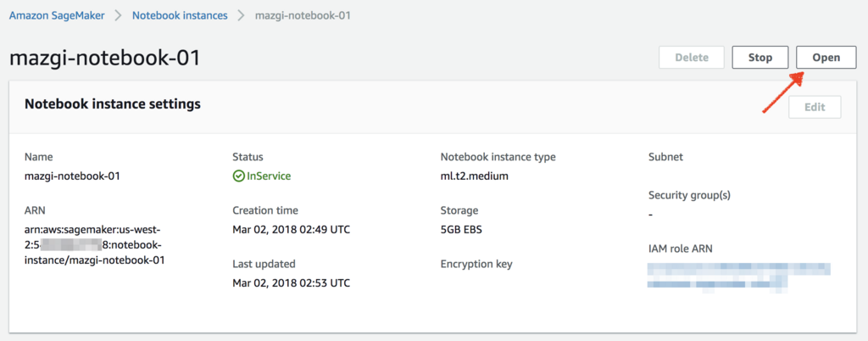Click the Storage label
Image resolution: width=868 pixels, height=341 pixels.
pos(459,211)
